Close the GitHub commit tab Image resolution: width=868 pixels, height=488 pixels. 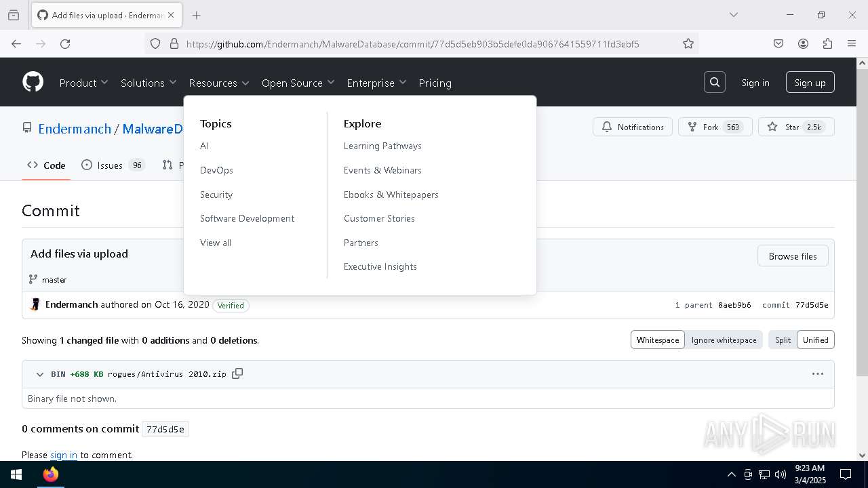[171, 15]
